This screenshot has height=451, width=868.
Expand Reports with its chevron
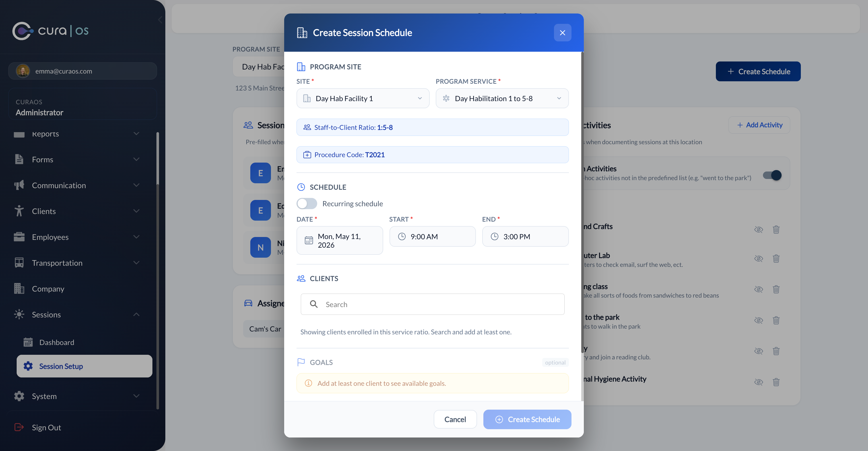pyautogui.click(x=136, y=134)
